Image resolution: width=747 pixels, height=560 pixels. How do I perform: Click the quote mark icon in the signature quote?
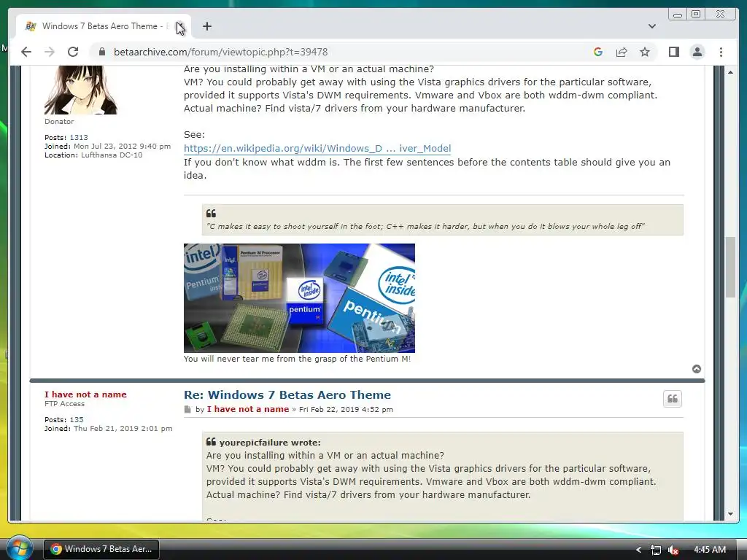(211, 214)
